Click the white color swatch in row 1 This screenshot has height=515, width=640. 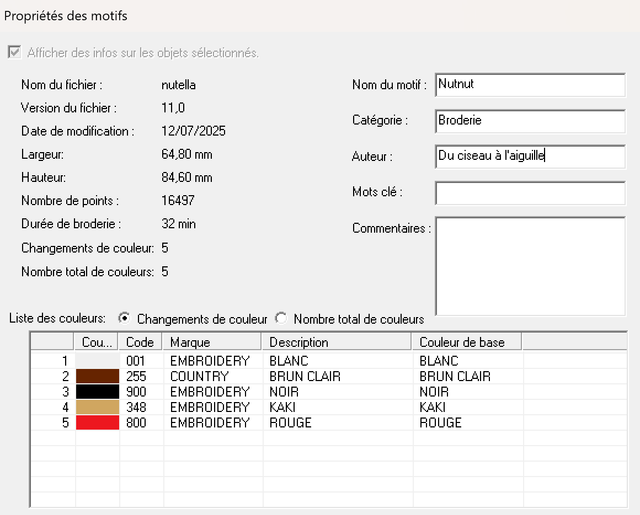pyautogui.click(x=98, y=360)
